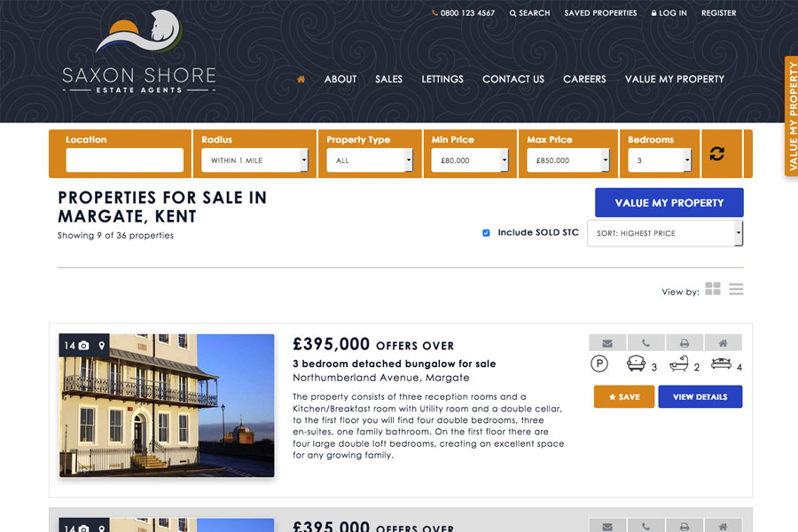The image size is (798, 532).
Task: Open the Lettings menu item
Action: point(442,79)
